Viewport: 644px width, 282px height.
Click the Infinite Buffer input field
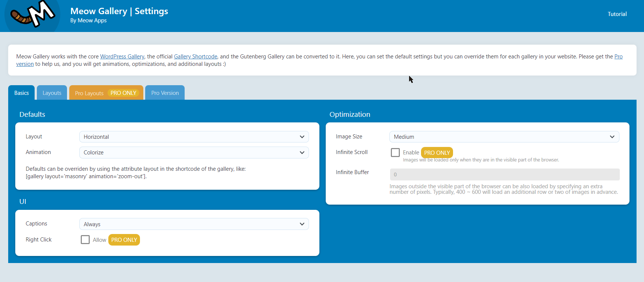[x=505, y=174]
